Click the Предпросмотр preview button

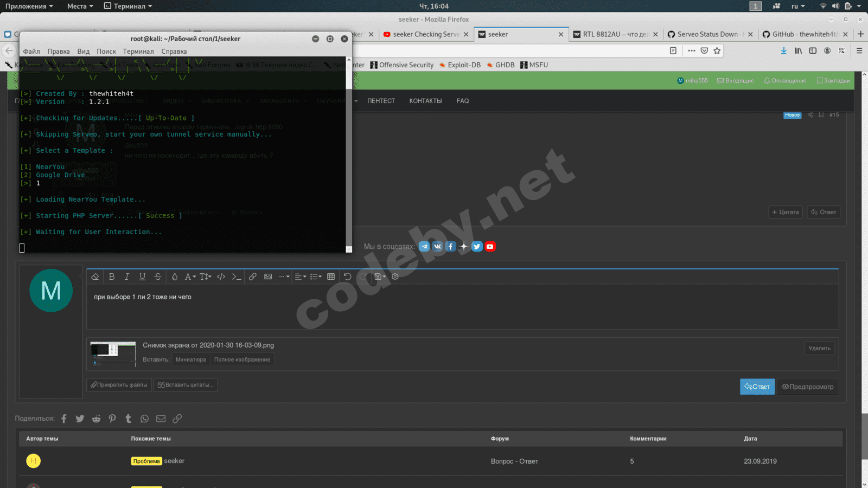click(807, 387)
